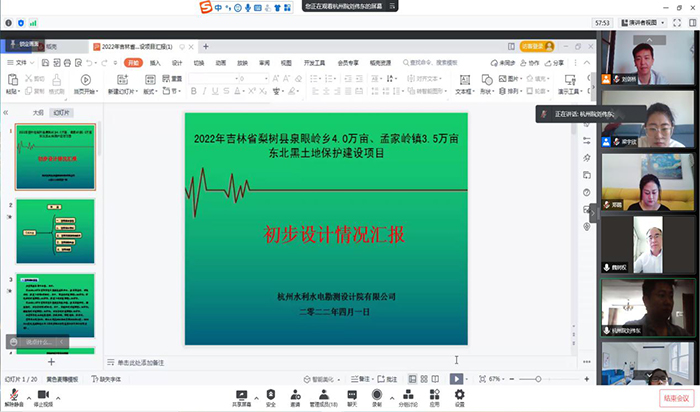Screen dimensions: 700x412
Task: Expand the audio options arrow beside mute
Action: coord(29,398)
